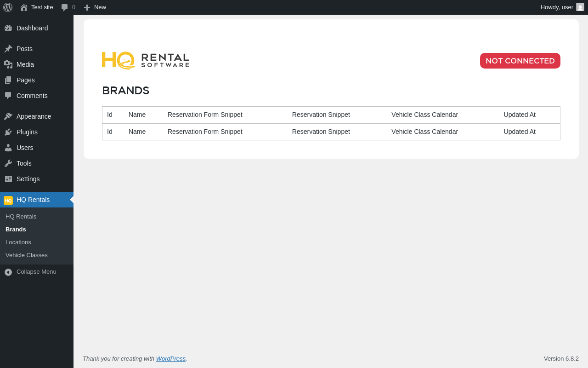Click the Tools wrench icon
The width and height of the screenshot is (588, 368).
pos(8,163)
